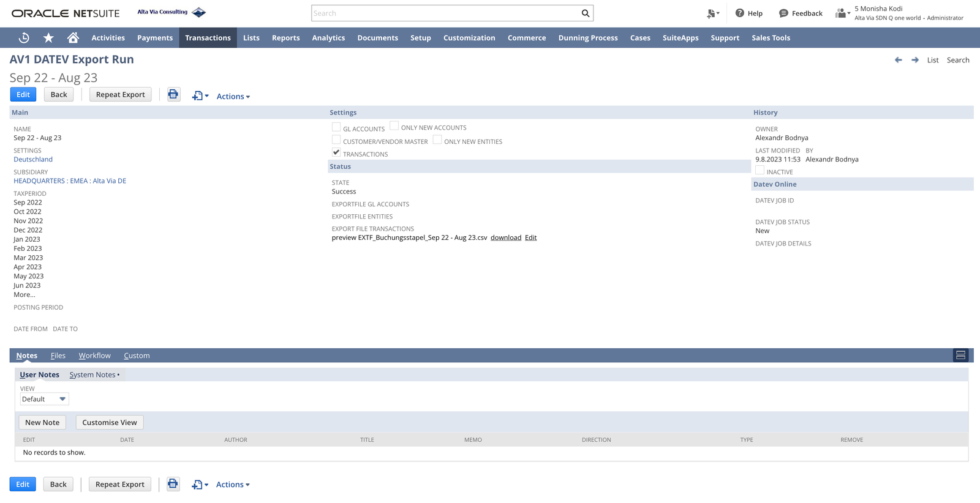980x503 pixels.
Task: Click the bottom Print icon
Action: (x=173, y=484)
